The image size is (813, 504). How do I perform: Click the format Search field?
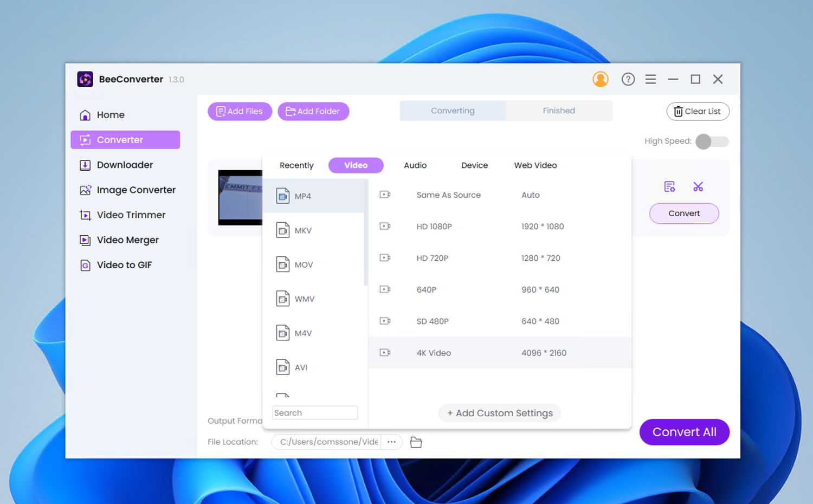[315, 412]
